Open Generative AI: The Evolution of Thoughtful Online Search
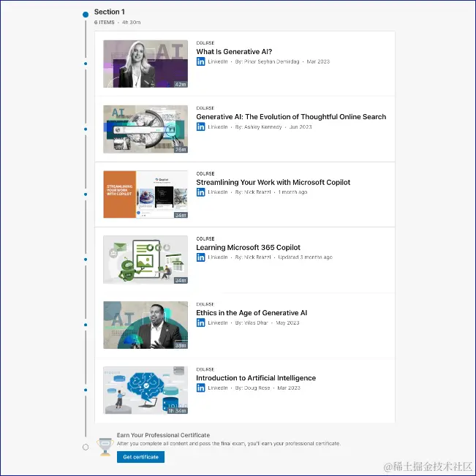 (291, 117)
